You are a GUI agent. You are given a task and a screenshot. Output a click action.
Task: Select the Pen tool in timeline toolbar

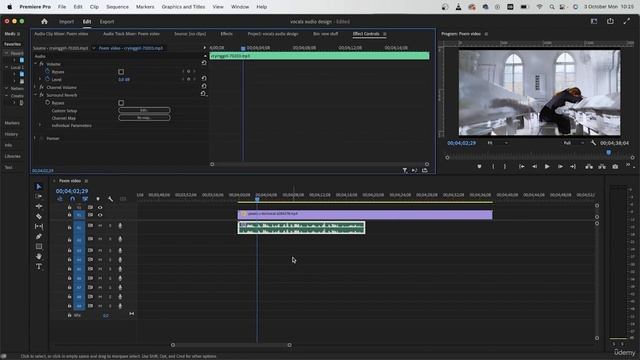tap(39, 236)
